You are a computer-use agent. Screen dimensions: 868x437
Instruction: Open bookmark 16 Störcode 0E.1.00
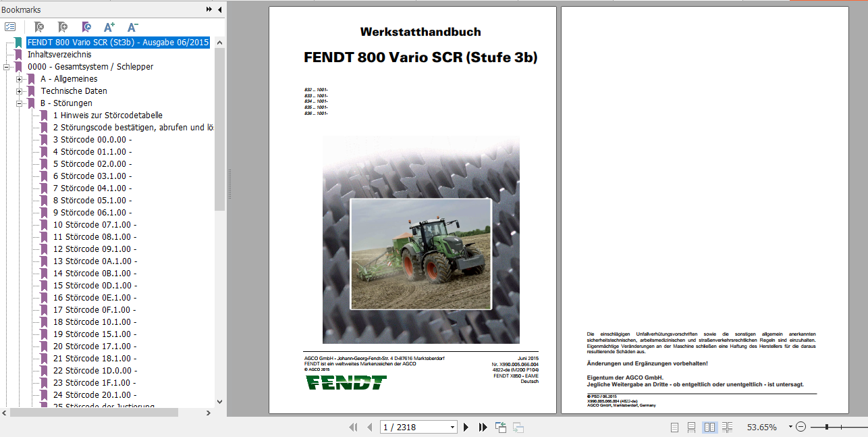click(95, 298)
